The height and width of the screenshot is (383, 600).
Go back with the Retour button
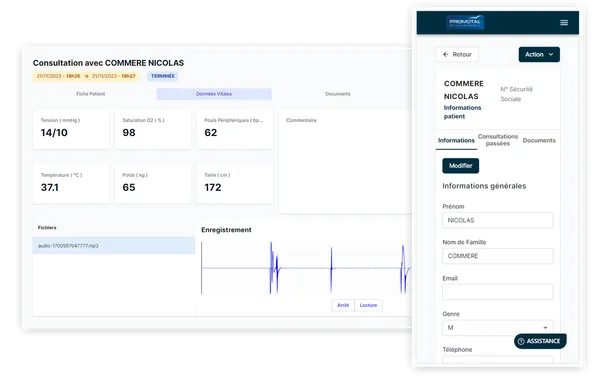click(457, 54)
